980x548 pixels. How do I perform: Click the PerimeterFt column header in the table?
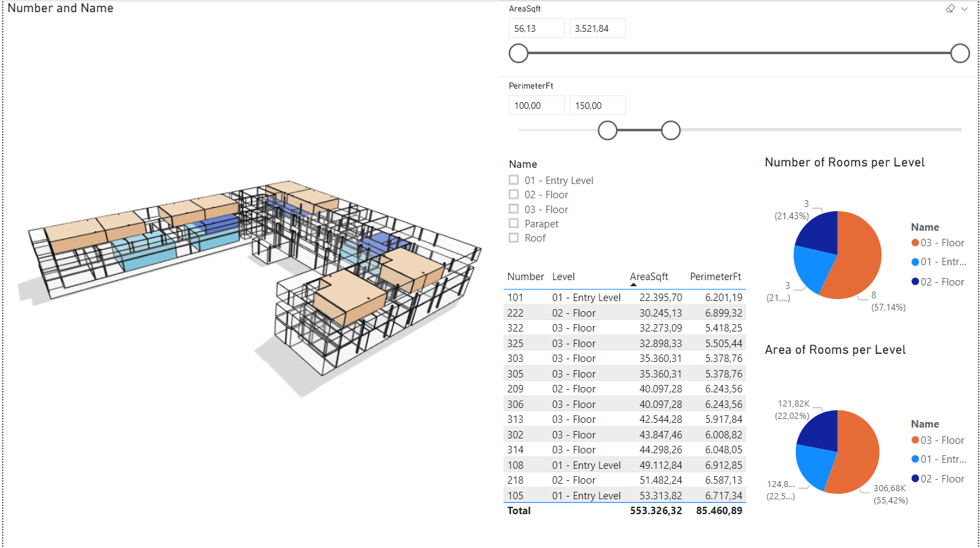[x=715, y=277]
